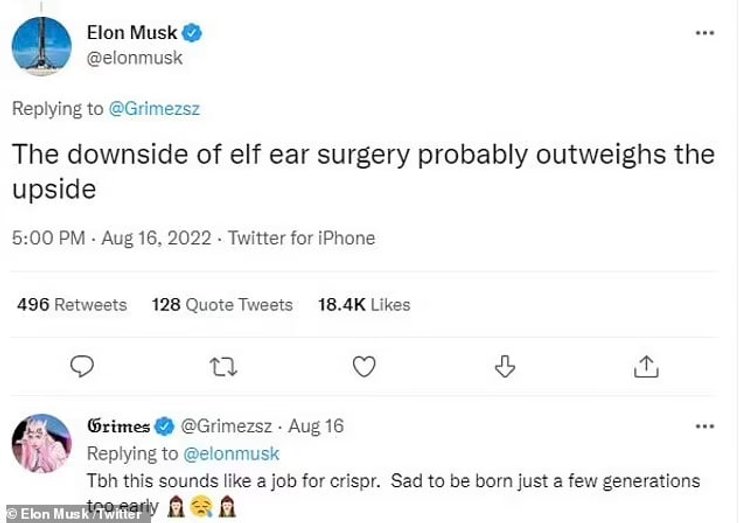Screen dimensions: 740x523
Task: Share the tweet via share icon
Action: [646, 368]
